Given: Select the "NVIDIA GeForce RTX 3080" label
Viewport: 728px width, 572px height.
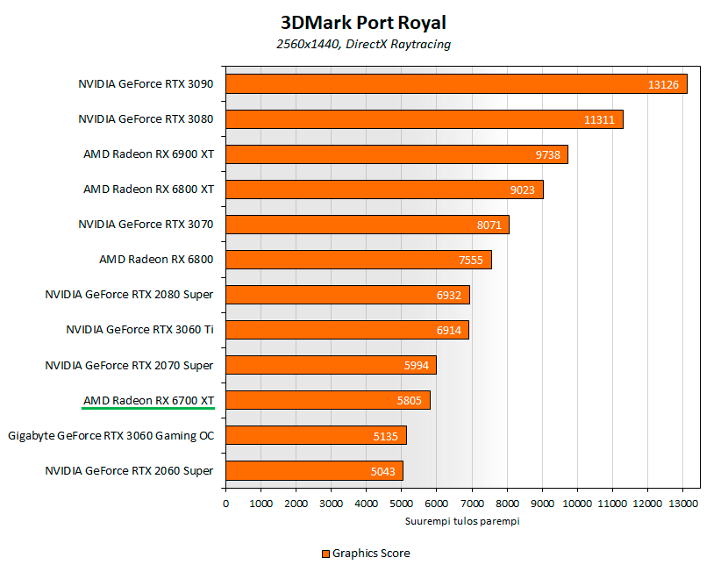Looking at the screenshot, I should tap(146, 119).
